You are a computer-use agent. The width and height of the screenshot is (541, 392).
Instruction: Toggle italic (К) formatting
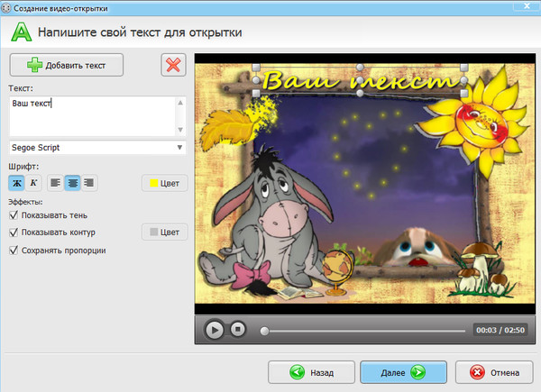[x=33, y=183]
